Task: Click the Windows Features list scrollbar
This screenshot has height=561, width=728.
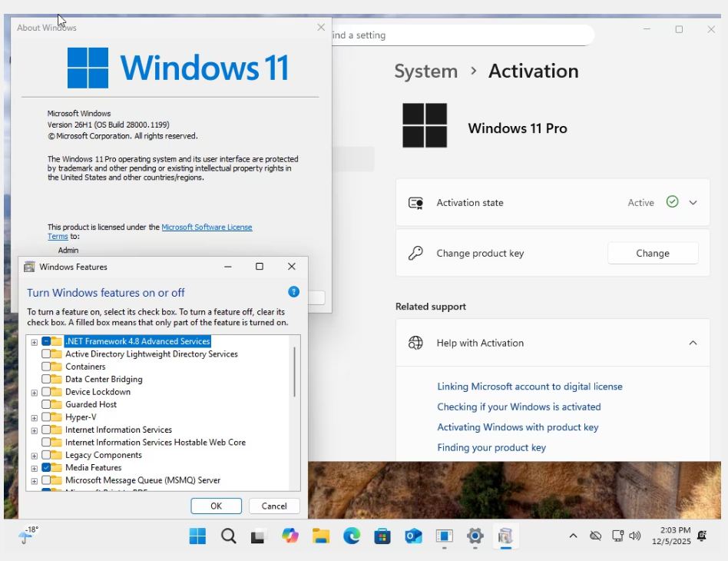Action: [x=294, y=372]
